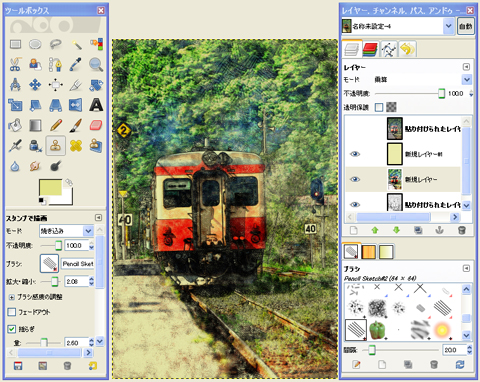The height and width of the screenshot is (382, 480).
Task: Select the Eraser tool
Action: click(x=96, y=125)
